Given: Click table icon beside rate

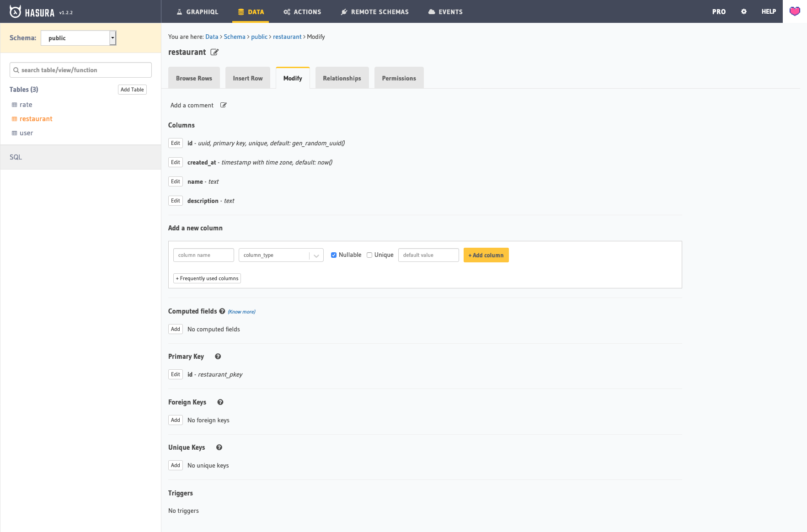Looking at the screenshot, I should coord(14,105).
